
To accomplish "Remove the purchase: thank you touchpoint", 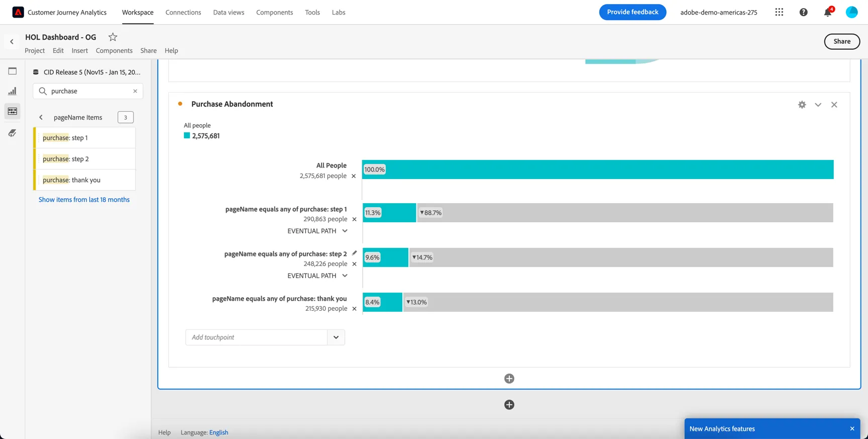I will tap(354, 309).
